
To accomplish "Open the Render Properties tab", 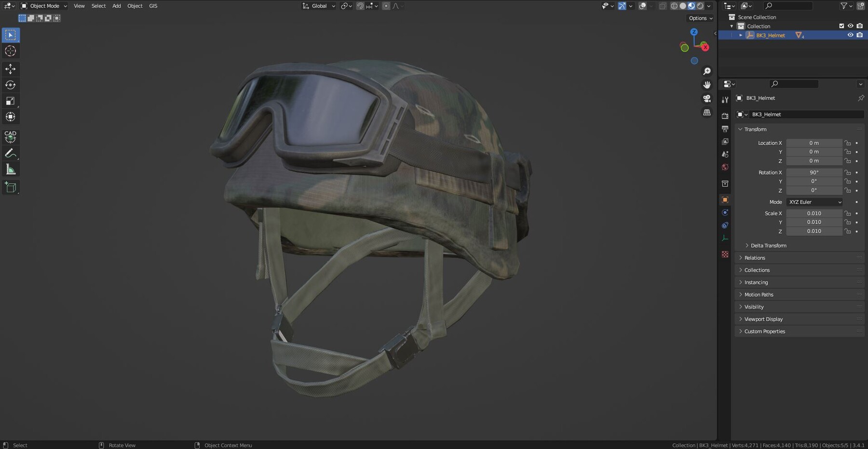I will pyautogui.click(x=725, y=116).
